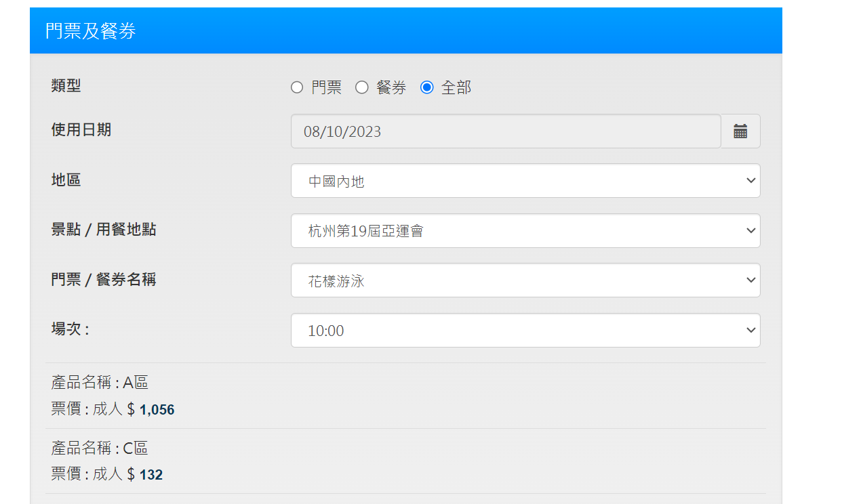This screenshot has width=861, height=504.
Task: Select the A區 product name row
Action: tap(100, 383)
